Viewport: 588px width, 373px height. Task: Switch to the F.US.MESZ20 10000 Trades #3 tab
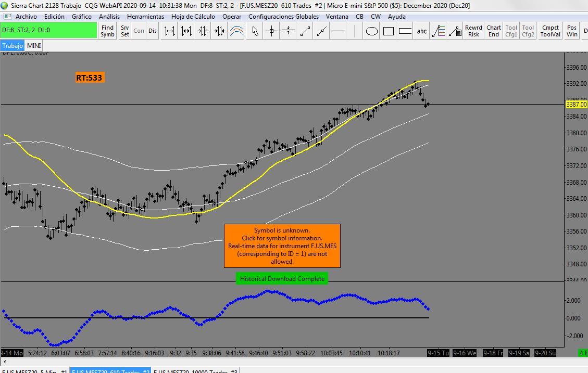point(195,371)
